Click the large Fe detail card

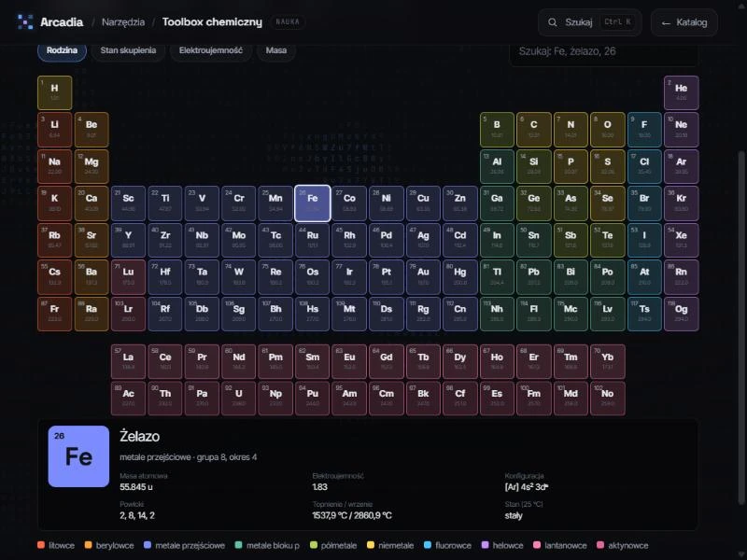point(78,456)
